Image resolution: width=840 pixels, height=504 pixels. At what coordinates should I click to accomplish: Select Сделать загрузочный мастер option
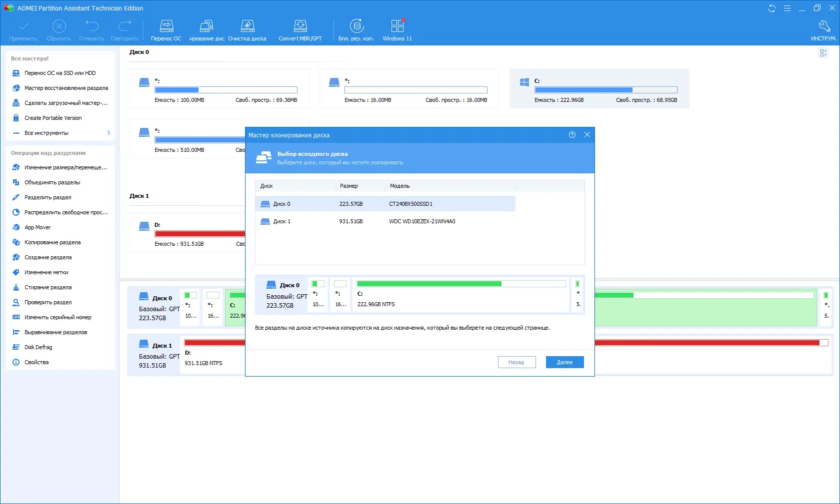point(60,103)
